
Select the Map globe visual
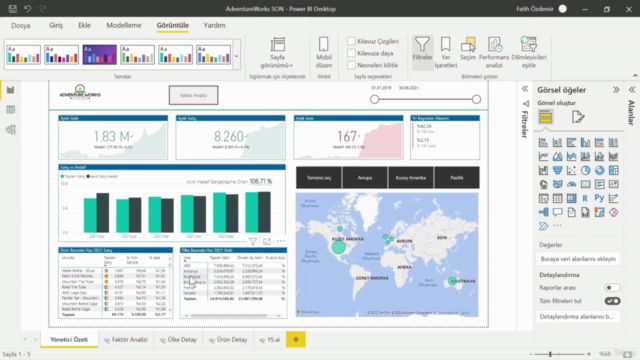point(543,184)
